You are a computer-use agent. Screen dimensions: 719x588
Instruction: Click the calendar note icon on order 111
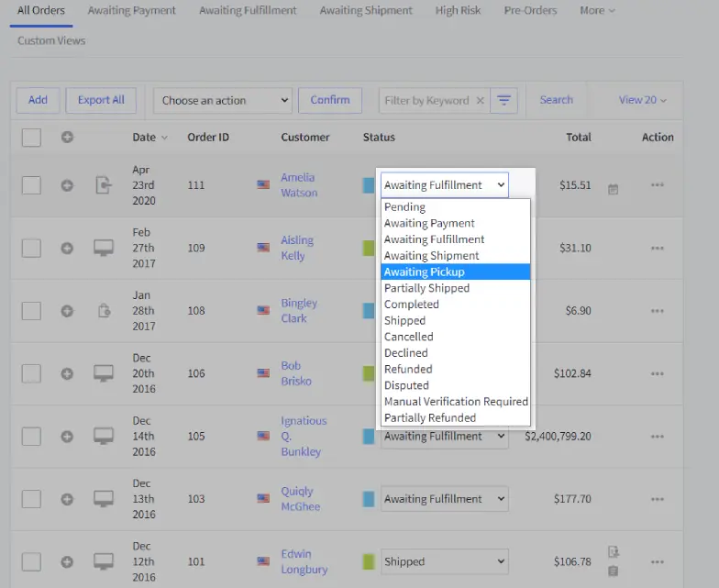click(613, 188)
